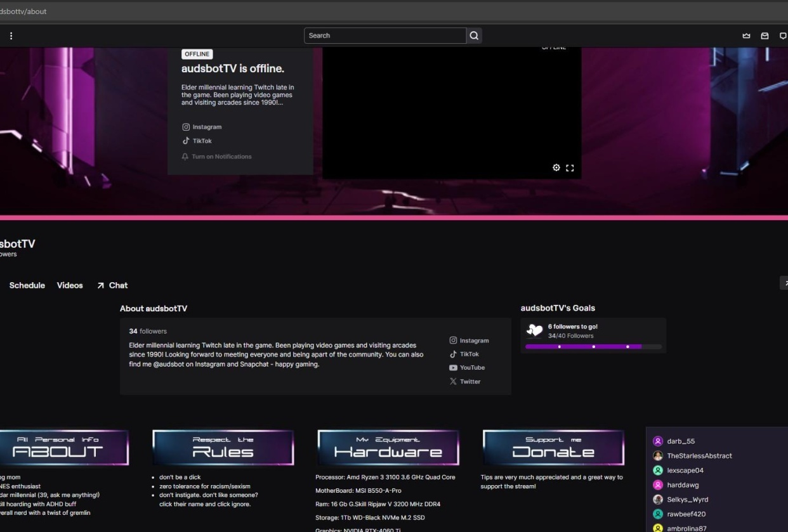Click darb_55's purple avatar icon

point(658,441)
